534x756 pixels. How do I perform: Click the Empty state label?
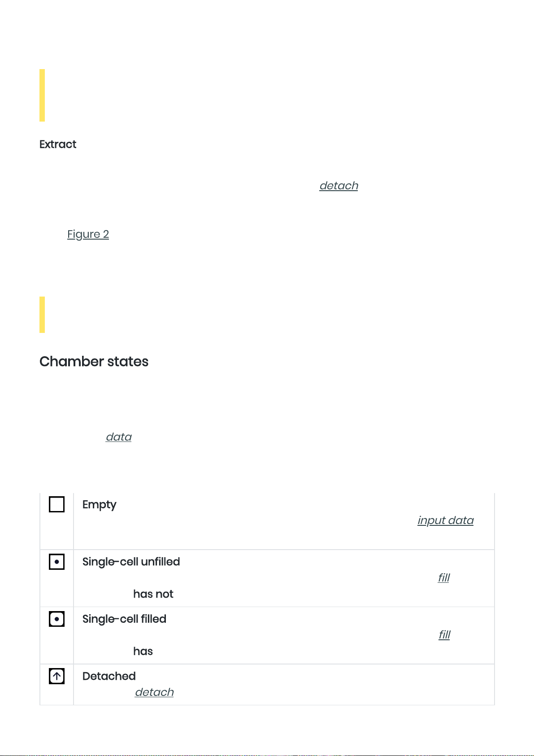tap(99, 505)
